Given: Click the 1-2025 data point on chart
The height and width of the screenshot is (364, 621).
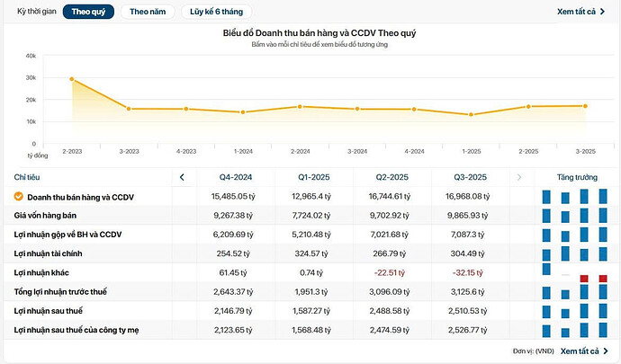Looking at the screenshot, I should [x=470, y=114].
